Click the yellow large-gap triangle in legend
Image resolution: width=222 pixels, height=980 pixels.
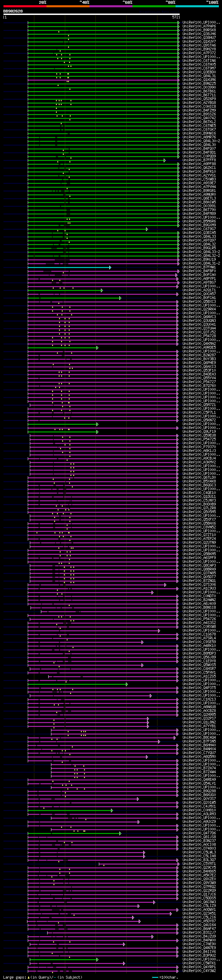(28, 977)
